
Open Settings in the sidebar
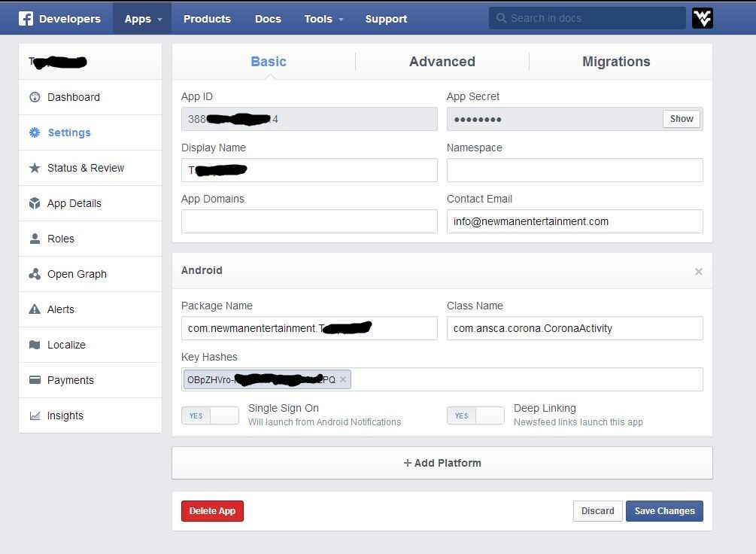90,132
